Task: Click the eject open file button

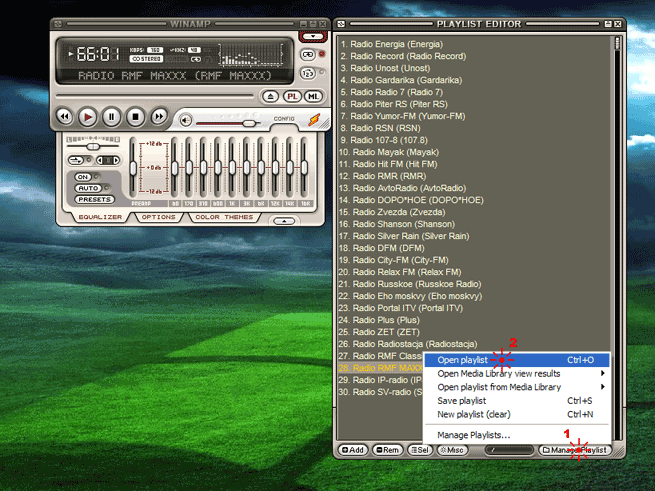Action: click(270, 97)
